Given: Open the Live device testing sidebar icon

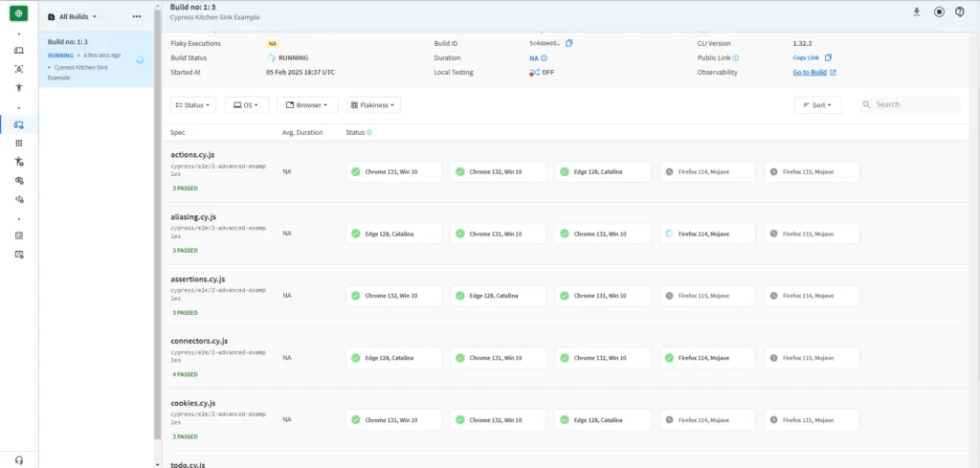Looking at the screenshot, I should (19, 50).
